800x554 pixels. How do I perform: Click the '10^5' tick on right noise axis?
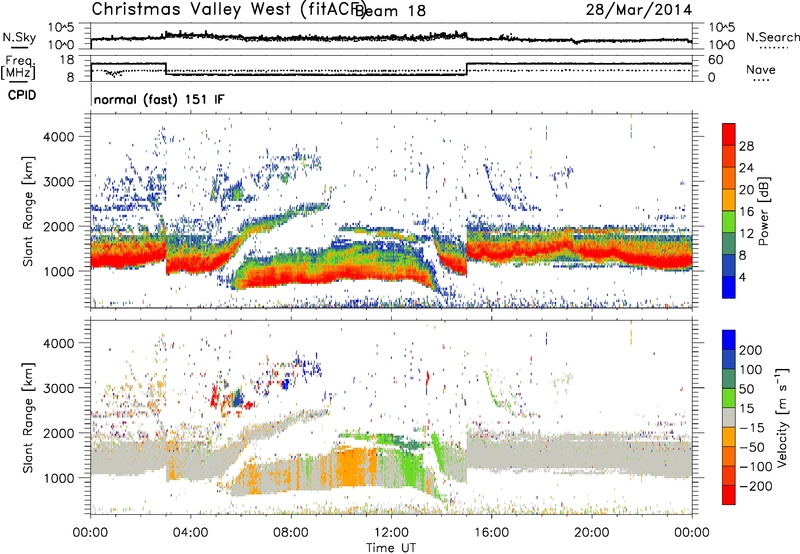point(722,28)
